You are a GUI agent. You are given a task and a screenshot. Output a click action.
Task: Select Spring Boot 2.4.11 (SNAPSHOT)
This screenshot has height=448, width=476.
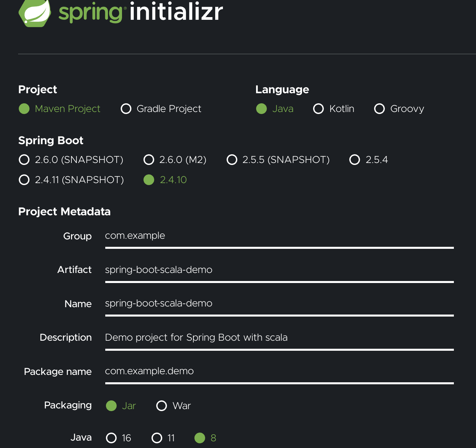click(24, 180)
